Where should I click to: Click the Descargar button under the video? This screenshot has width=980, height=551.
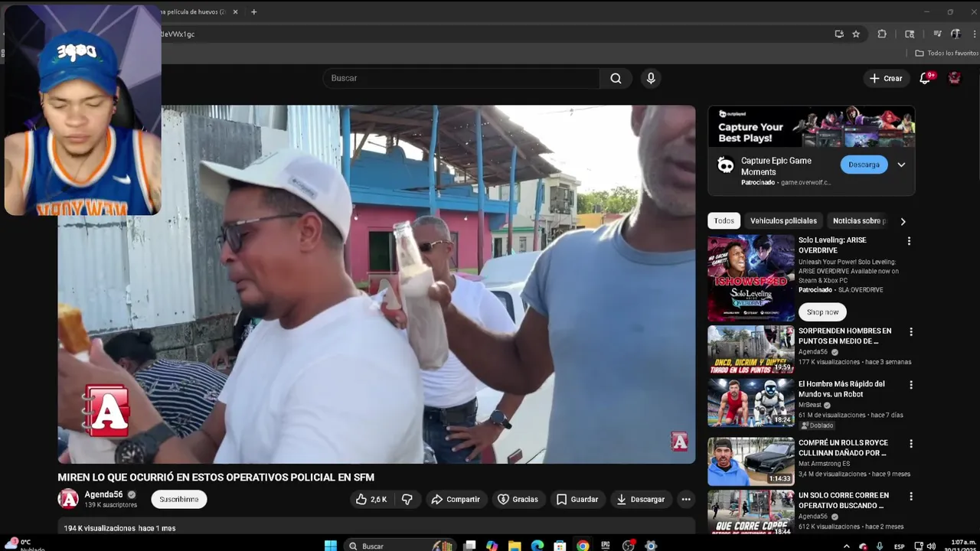pos(641,499)
